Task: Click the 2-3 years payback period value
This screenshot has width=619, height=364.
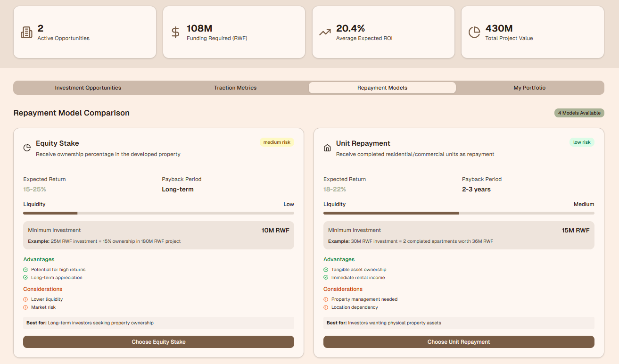Action: [476, 190]
